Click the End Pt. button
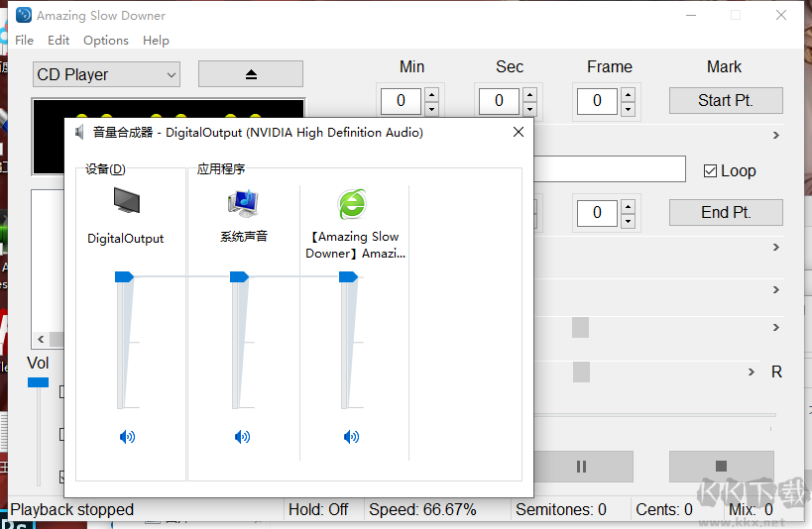812x529 pixels. tap(726, 212)
